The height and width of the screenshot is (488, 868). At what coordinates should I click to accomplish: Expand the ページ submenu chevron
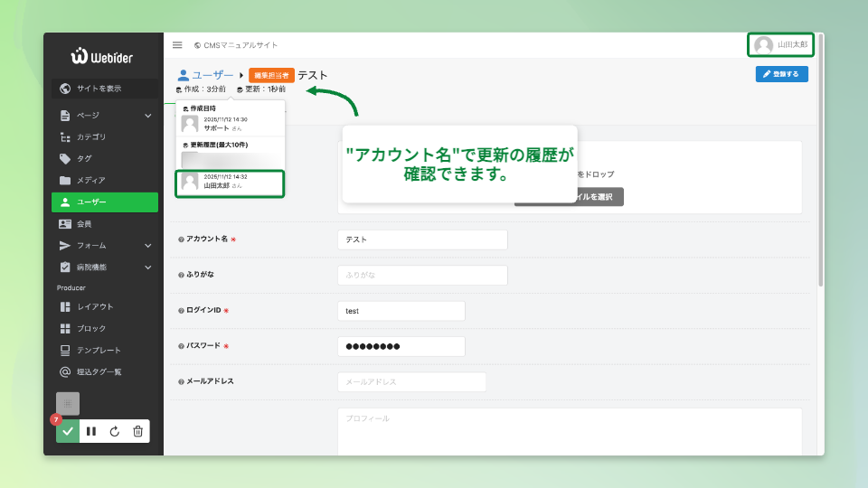(147, 116)
